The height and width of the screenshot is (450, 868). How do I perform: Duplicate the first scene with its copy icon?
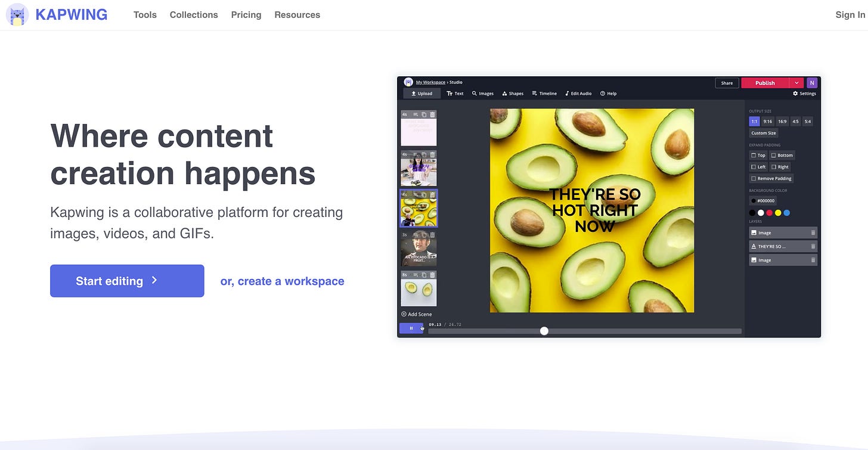(x=424, y=114)
